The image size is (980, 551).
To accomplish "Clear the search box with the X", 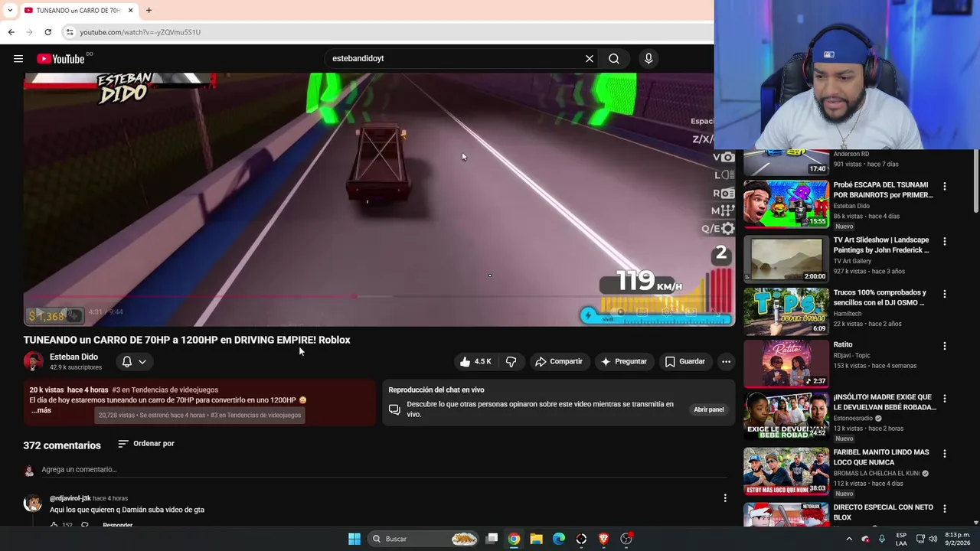I will click(590, 58).
